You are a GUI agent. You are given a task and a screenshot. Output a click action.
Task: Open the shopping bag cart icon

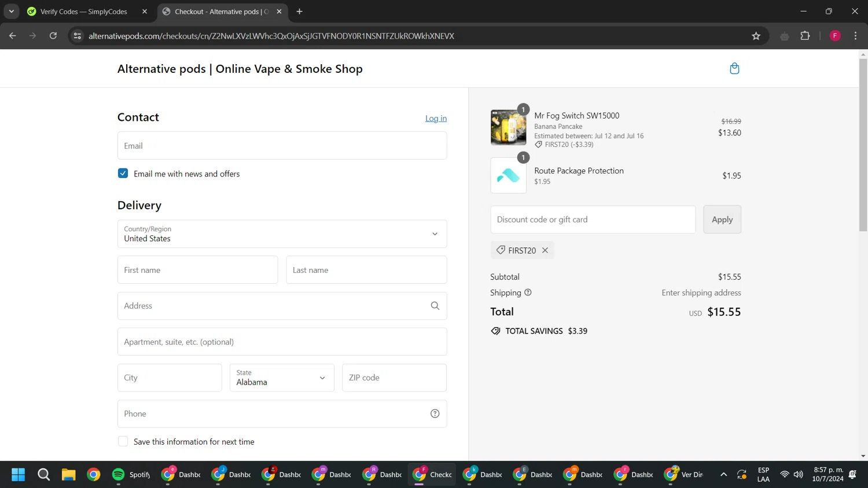click(x=734, y=69)
